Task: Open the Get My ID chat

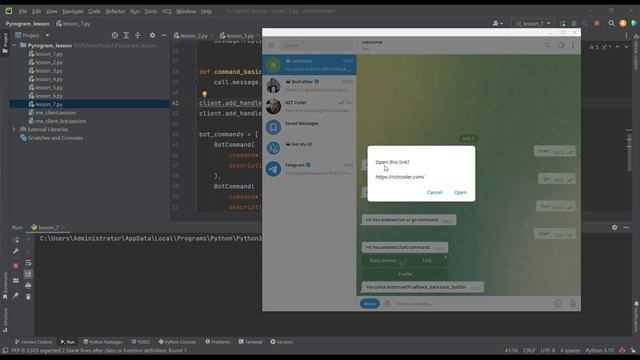Action: [309, 148]
